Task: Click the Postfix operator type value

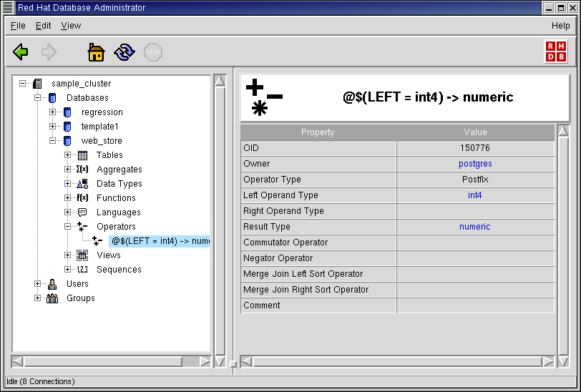Action: point(475,180)
